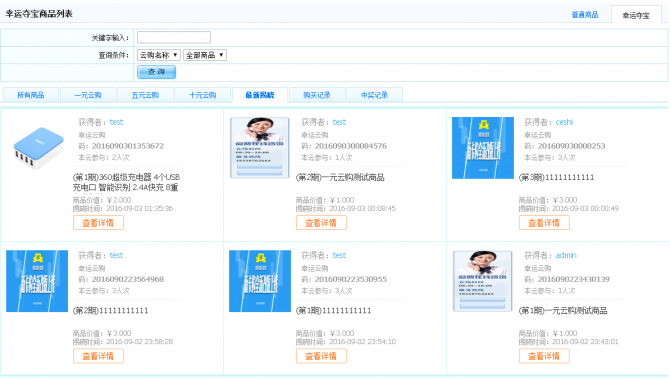
Task: Select the 幸运夺宝 tab at top right
Action: point(636,15)
